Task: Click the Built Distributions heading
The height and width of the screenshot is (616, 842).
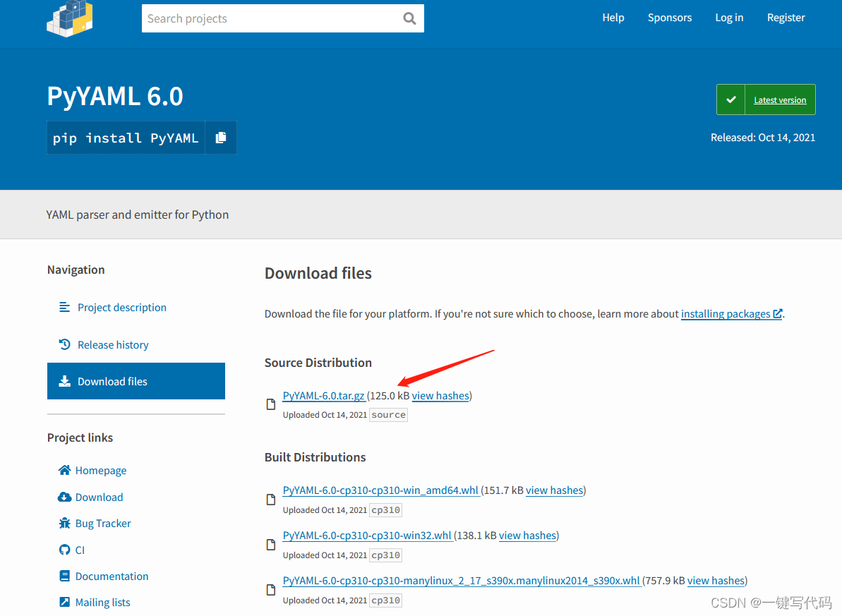Action: click(x=315, y=457)
